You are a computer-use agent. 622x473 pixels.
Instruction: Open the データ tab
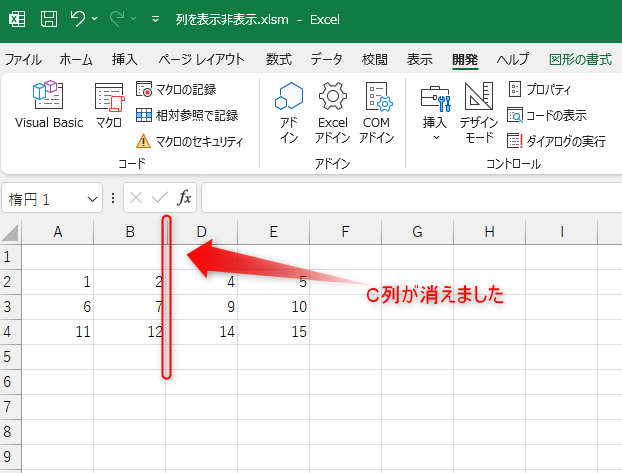point(326,60)
